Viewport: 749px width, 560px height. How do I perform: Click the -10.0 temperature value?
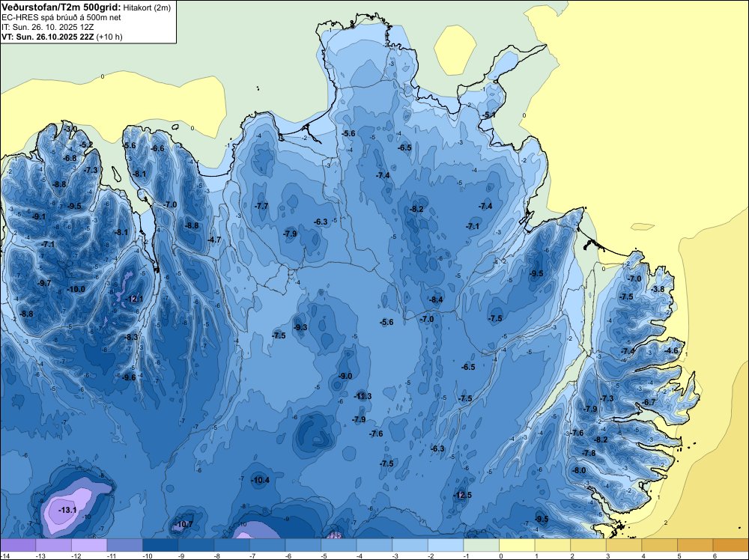click(x=76, y=289)
